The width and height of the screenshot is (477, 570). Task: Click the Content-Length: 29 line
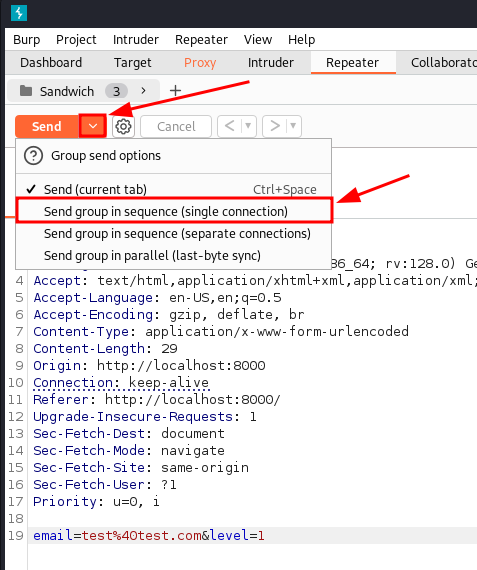(x=105, y=349)
